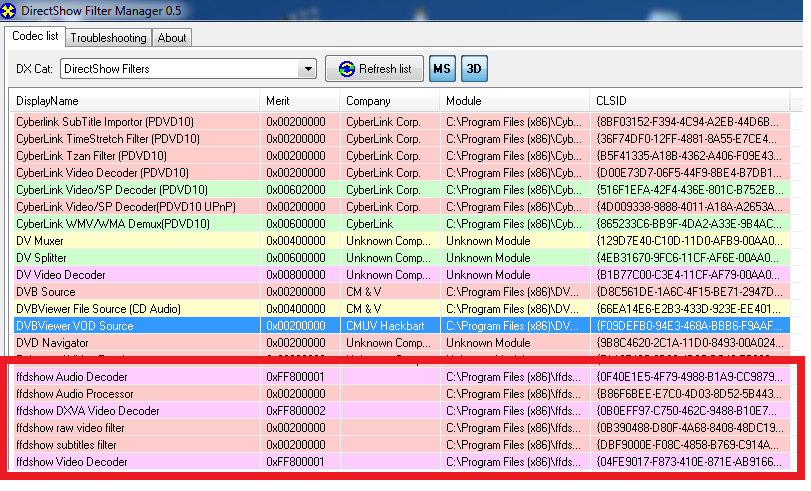Click merit value 0x00800000
811x491 pixels.
tap(296, 275)
